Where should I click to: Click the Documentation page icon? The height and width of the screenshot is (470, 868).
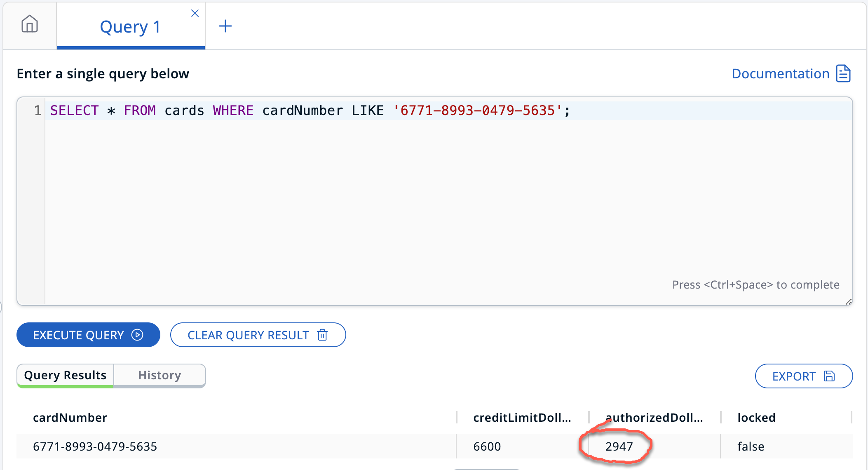click(843, 74)
